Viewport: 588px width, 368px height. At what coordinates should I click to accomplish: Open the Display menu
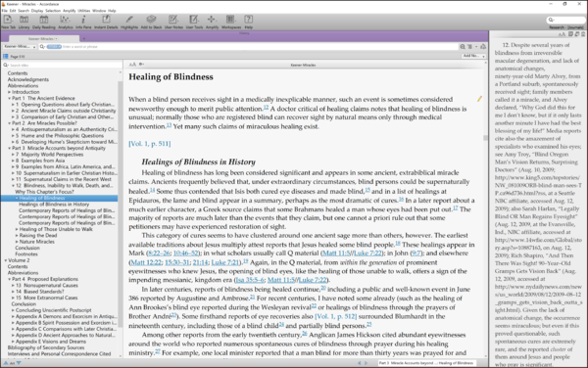(x=37, y=11)
